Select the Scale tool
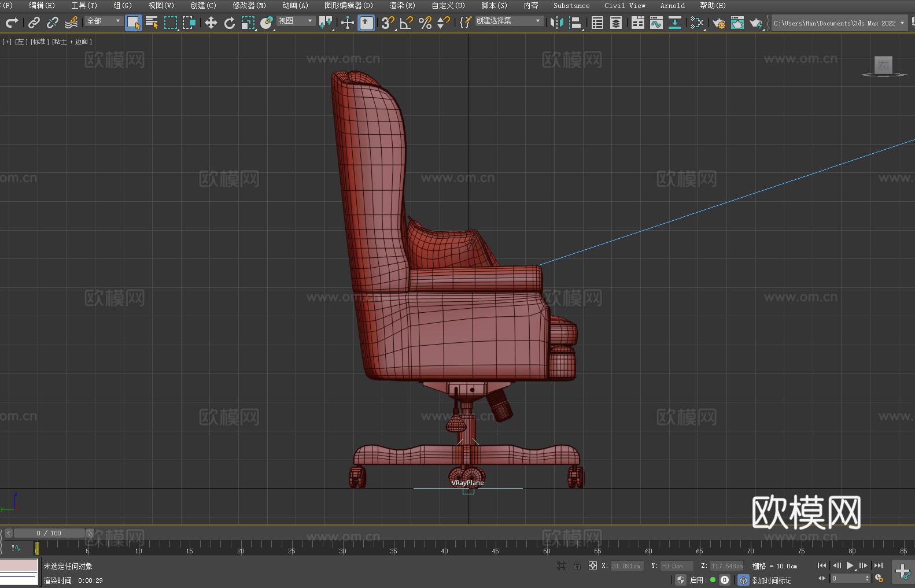The image size is (915, 588). point(248,23)
